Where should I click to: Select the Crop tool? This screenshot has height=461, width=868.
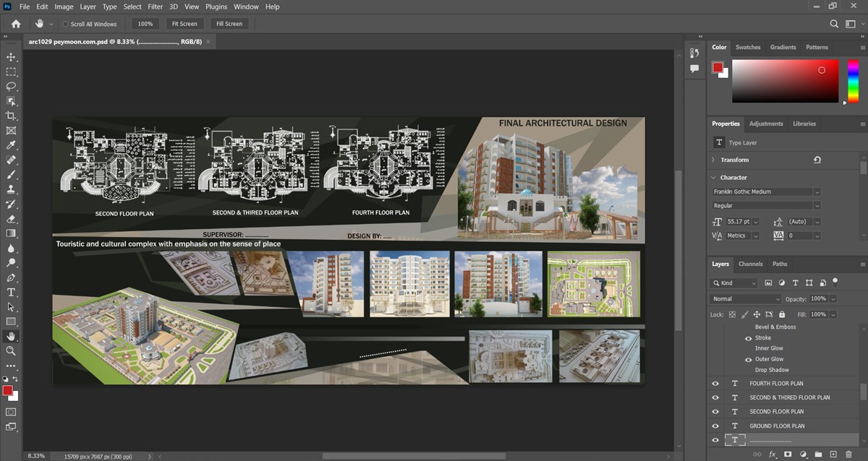pos(11,116)
